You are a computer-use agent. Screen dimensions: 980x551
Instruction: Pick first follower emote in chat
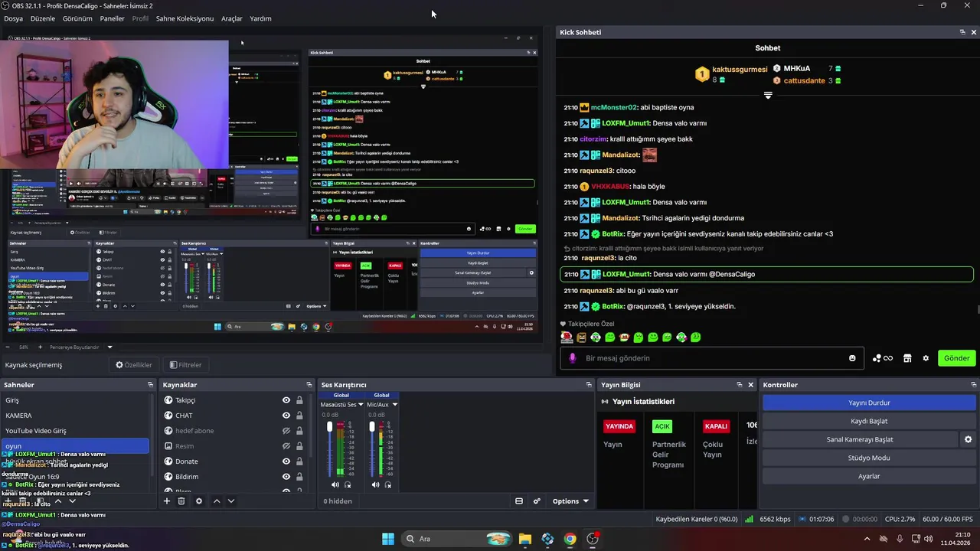tap(567, 337)
